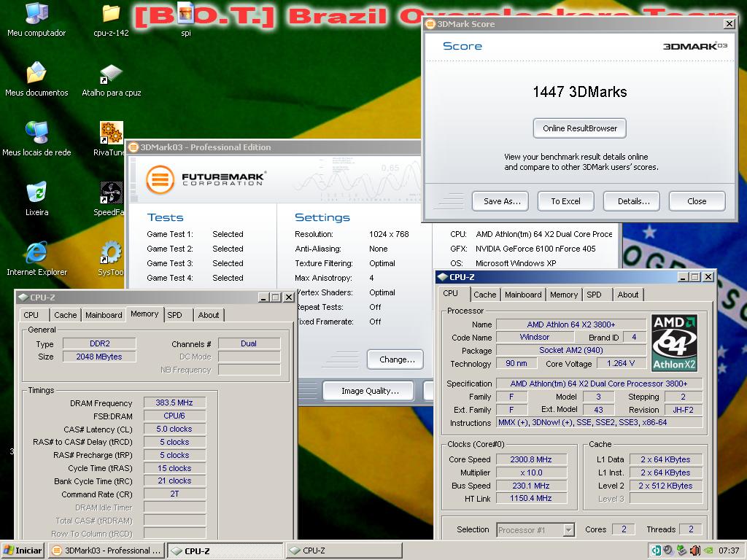747x560 pixels.
Task: Click the Windsor code name value
Action: pyautogui.click(x=534, y=337)
